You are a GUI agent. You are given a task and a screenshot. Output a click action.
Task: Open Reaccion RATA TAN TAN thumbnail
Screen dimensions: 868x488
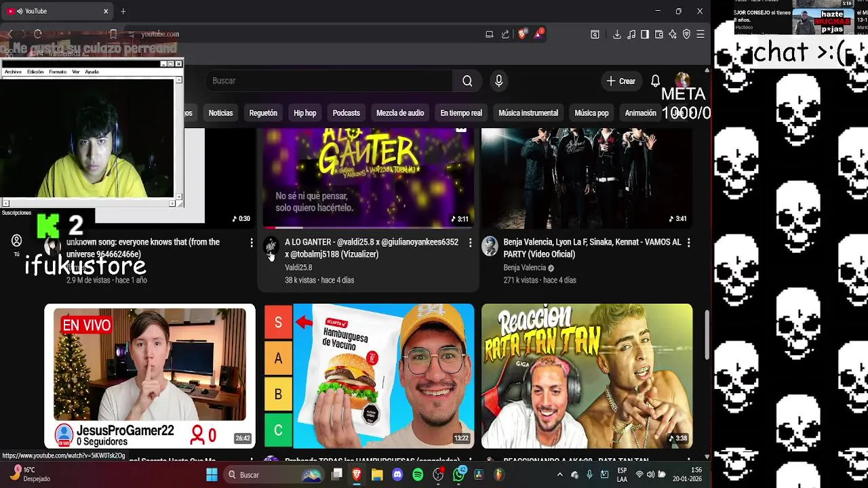pyautogui.click(x=587, y=376)
